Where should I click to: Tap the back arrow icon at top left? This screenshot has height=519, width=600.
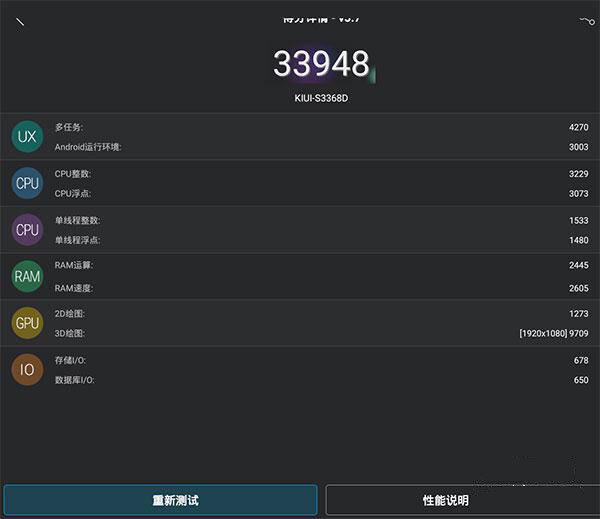pos(20,22)
